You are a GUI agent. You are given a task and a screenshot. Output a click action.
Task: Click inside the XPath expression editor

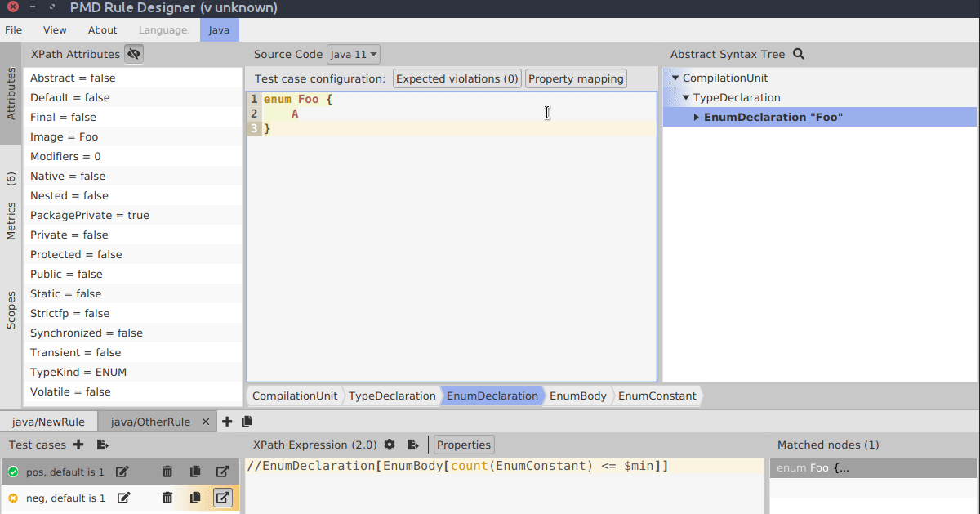[506, 485]
